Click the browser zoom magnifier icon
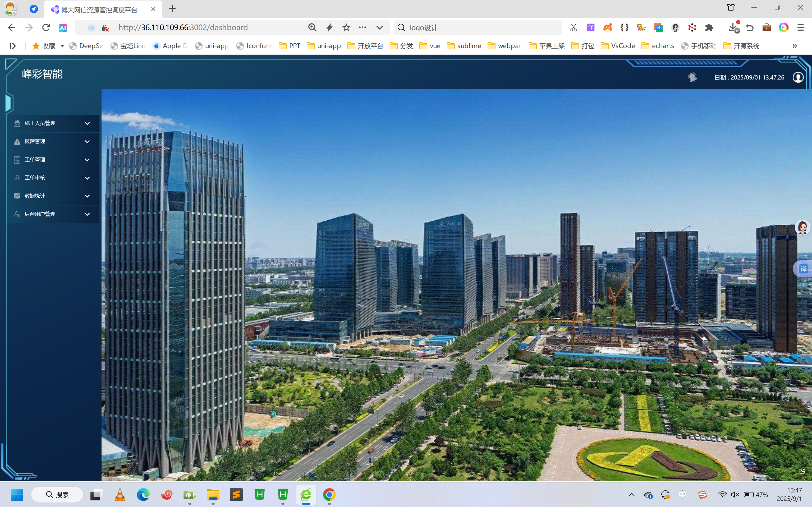The image size is (812, 507). [312, 27]
